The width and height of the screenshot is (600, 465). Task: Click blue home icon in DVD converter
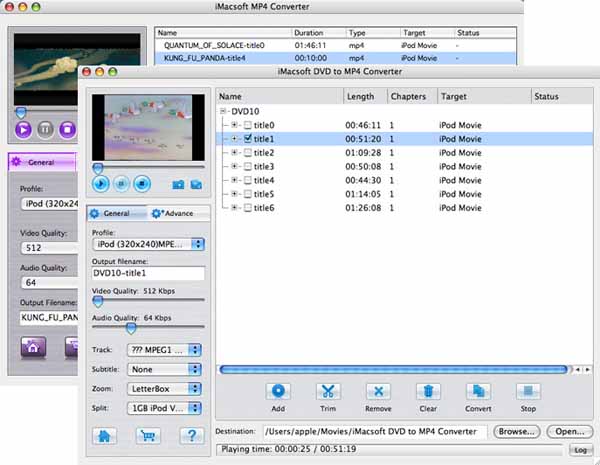pyautogui.click(x=104, y=436)
